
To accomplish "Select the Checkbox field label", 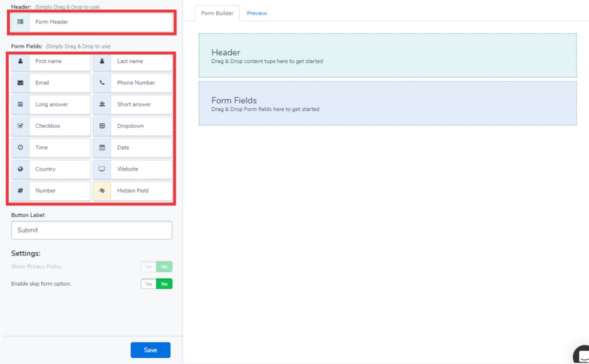I will [48, 126].
